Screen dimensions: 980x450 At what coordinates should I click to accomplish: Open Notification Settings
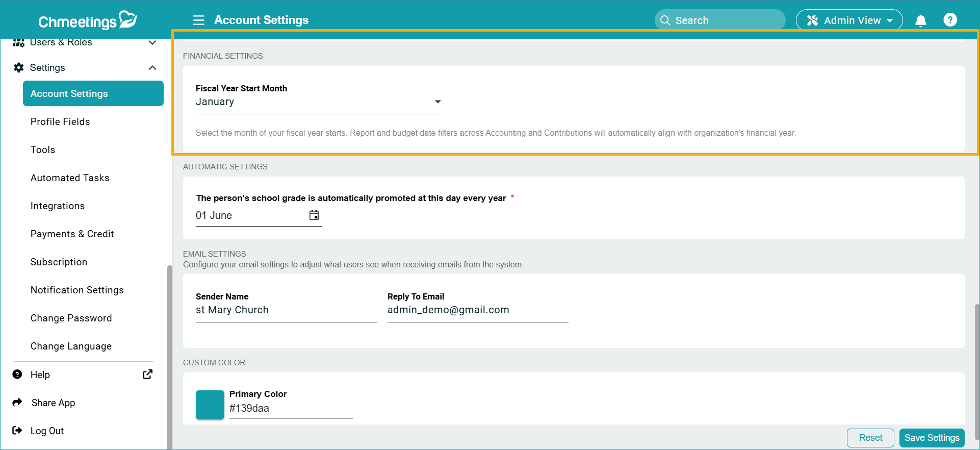(x=77, y=290)
